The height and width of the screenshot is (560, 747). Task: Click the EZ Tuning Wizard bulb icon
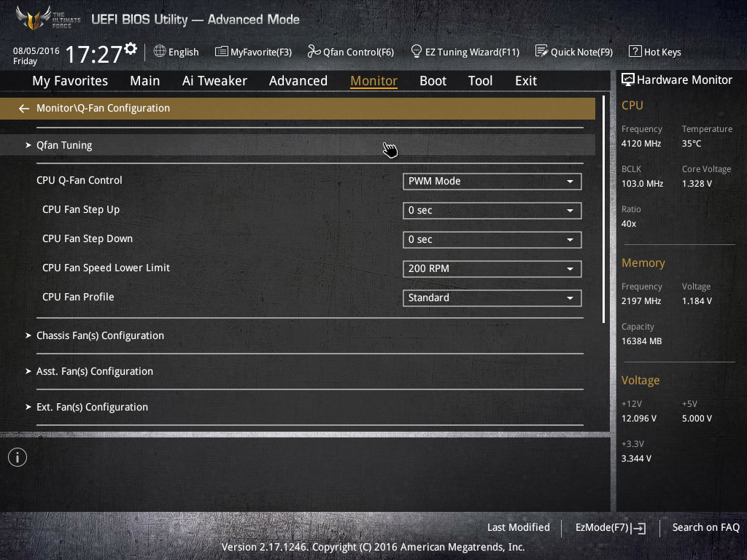tap(417, 52)
